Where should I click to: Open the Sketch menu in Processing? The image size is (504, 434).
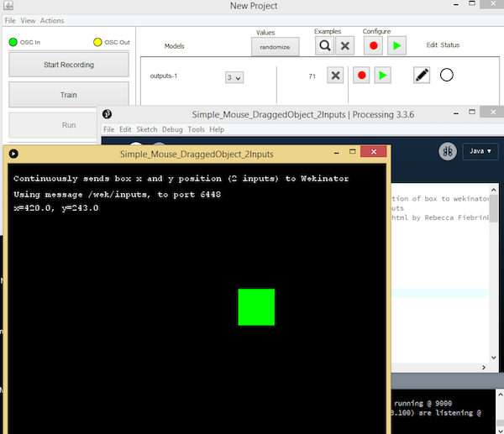146,129
